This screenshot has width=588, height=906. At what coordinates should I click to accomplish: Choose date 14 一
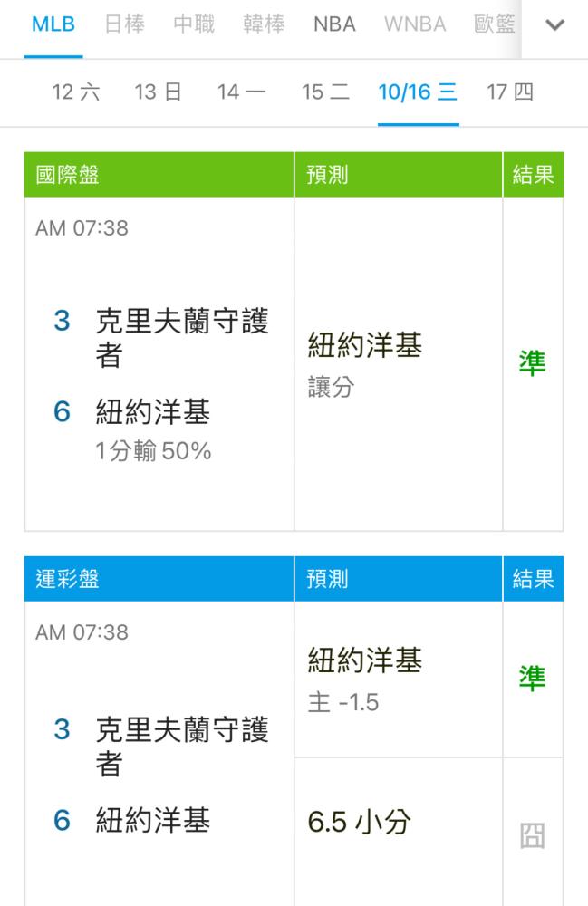pyautogui.click(x=241, y=92)
